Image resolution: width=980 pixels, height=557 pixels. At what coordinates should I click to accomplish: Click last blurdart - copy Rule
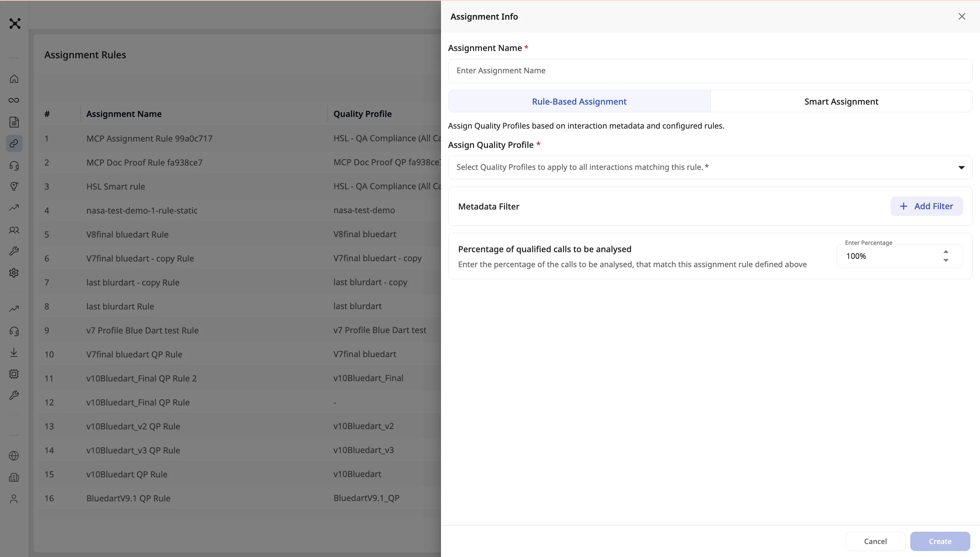click(x=240, y=282)
